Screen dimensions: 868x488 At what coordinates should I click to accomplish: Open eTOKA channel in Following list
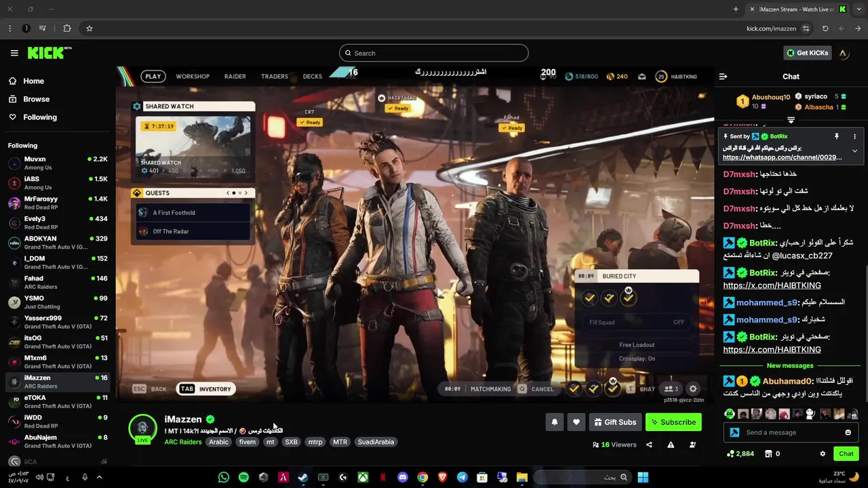58,402
